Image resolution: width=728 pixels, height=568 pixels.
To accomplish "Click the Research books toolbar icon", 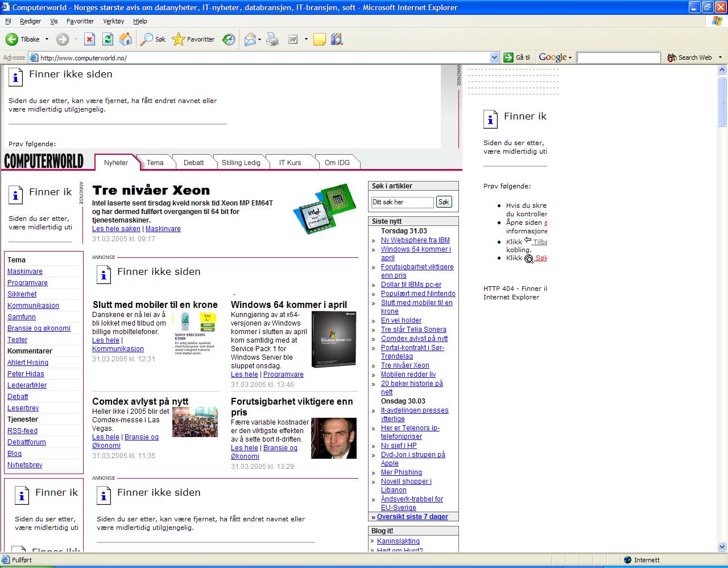I will point(337,39).
